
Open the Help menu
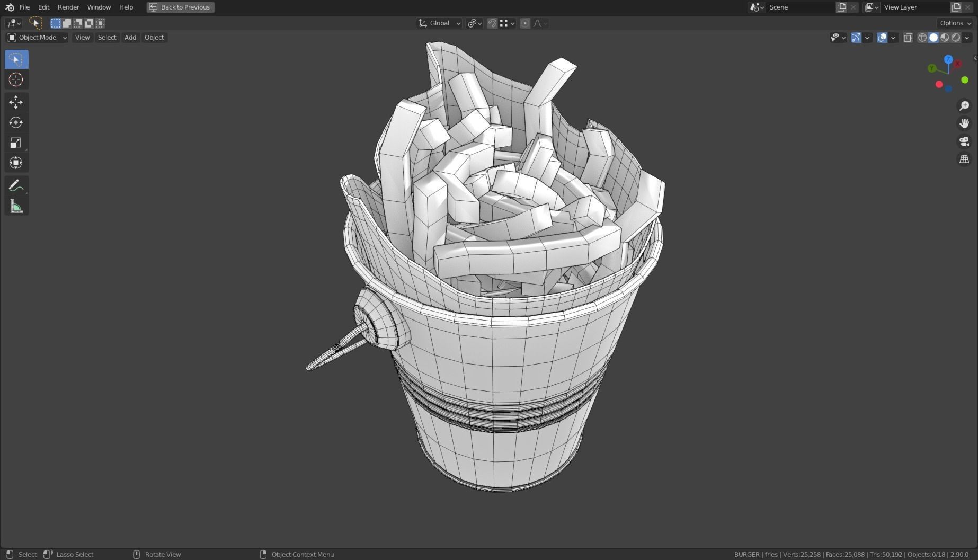coord(126,7)
